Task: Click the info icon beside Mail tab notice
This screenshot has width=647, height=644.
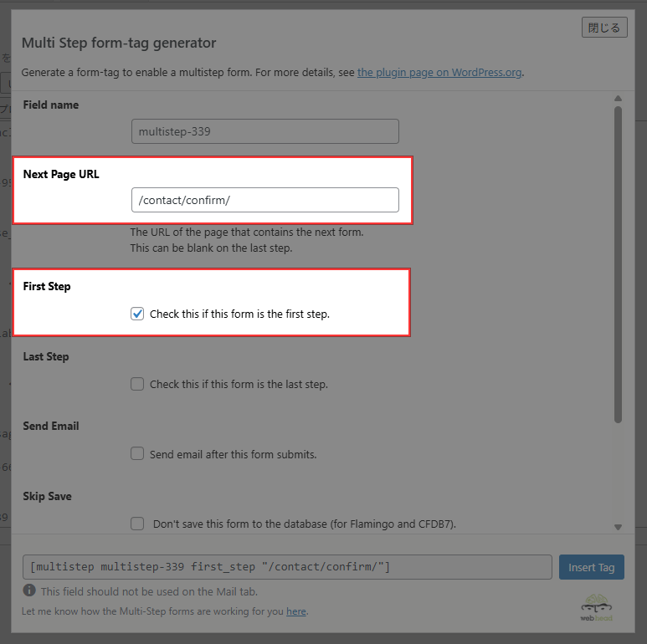Action: (29, 590)
